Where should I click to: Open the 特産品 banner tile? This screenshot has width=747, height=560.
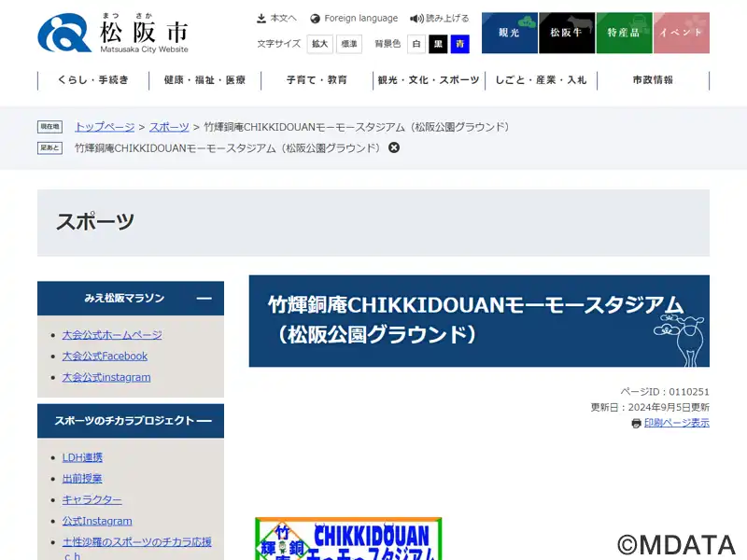(624, 33)
